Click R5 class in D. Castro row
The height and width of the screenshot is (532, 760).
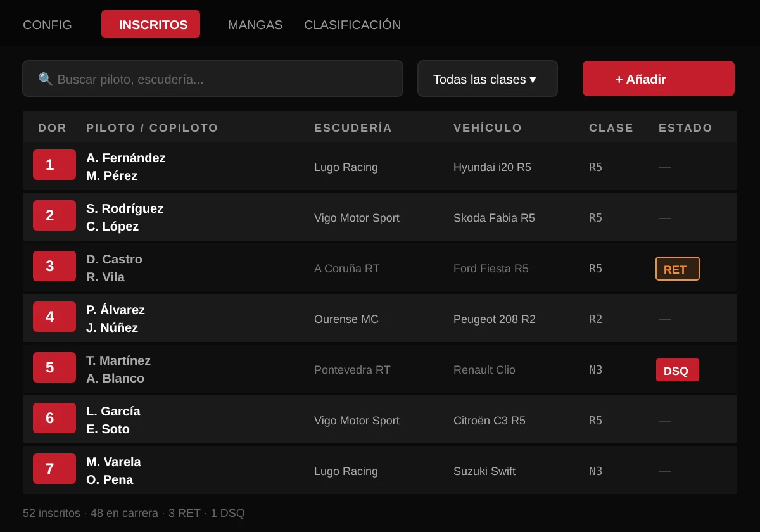595,269
